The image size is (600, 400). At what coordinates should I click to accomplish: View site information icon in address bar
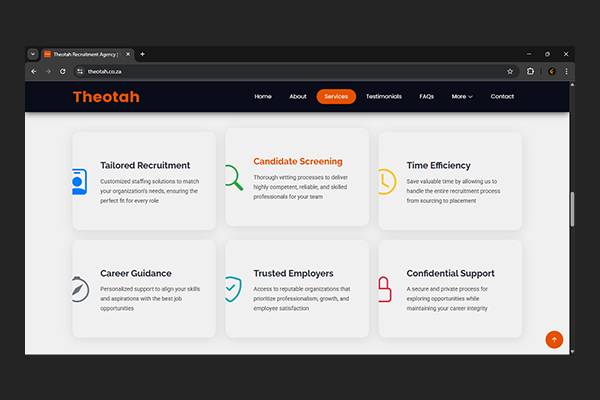(80, 71)
